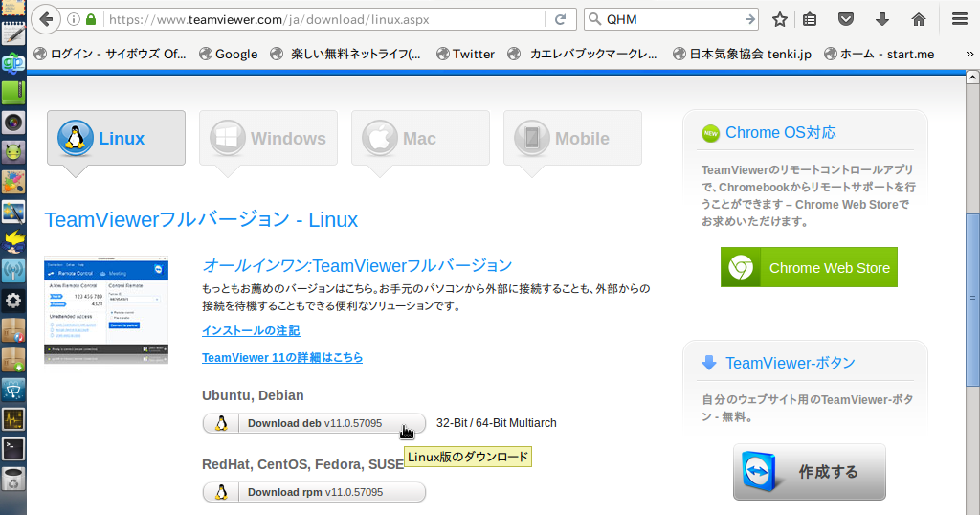This screenshot has height=515, width=980.
Task: Click Download rpm v11.0.57095 button
Action: (x=314, y=492)
